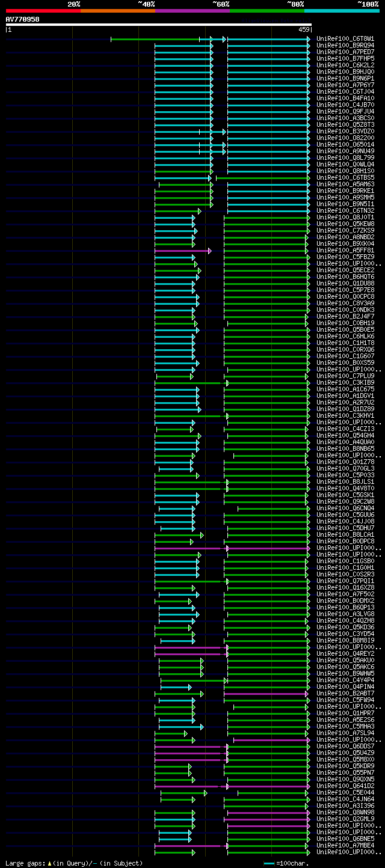Open hit UniRef100_A7PED7
Screen dimensions: 385x868
click(345, 52)
